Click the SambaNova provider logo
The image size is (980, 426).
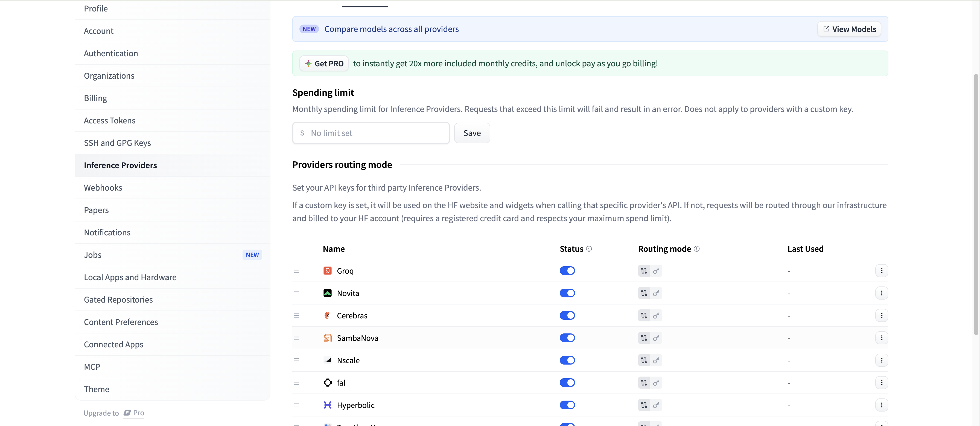pos(328,338)
